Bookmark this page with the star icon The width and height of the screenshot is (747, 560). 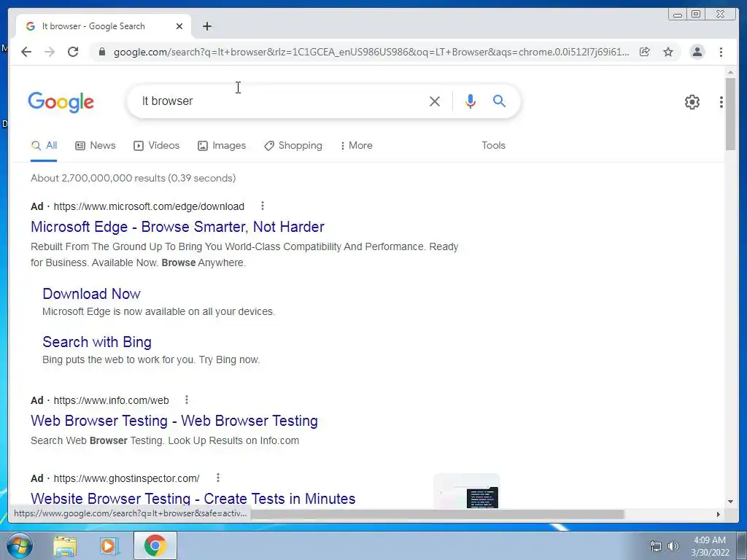coord(668,52)
